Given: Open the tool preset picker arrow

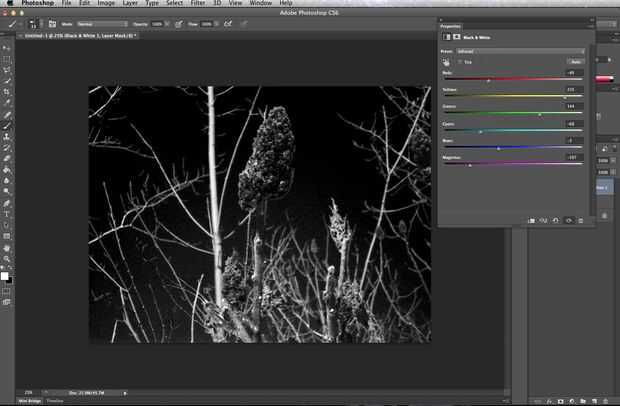Looking at the screenshot, I should tap(20, 24).
